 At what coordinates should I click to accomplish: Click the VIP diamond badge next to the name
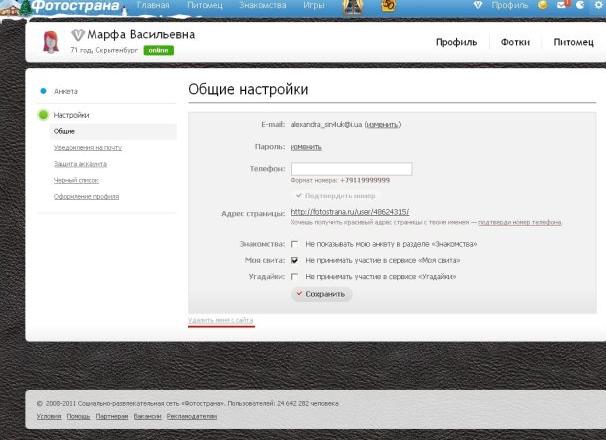point(78,35)
